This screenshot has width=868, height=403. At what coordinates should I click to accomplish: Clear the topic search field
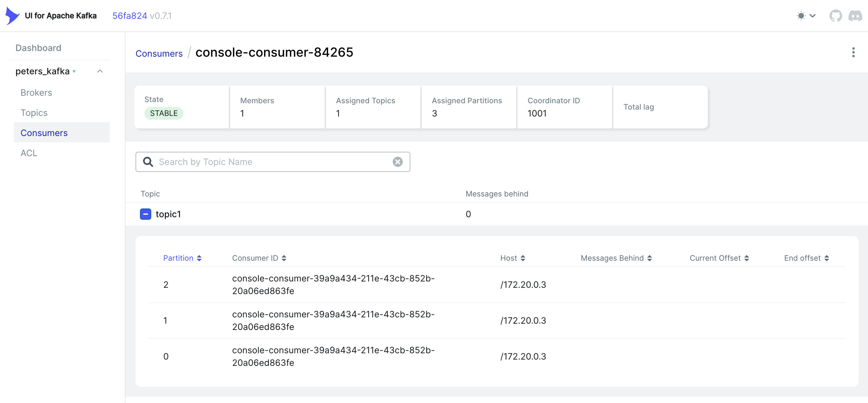pos(398,162)
